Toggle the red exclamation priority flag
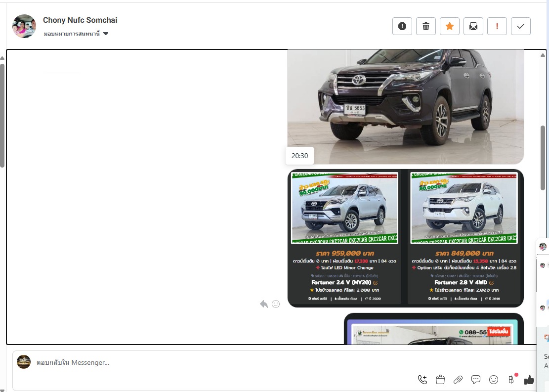Viewport: 549px width, 392px height. (x=497, y=26)
